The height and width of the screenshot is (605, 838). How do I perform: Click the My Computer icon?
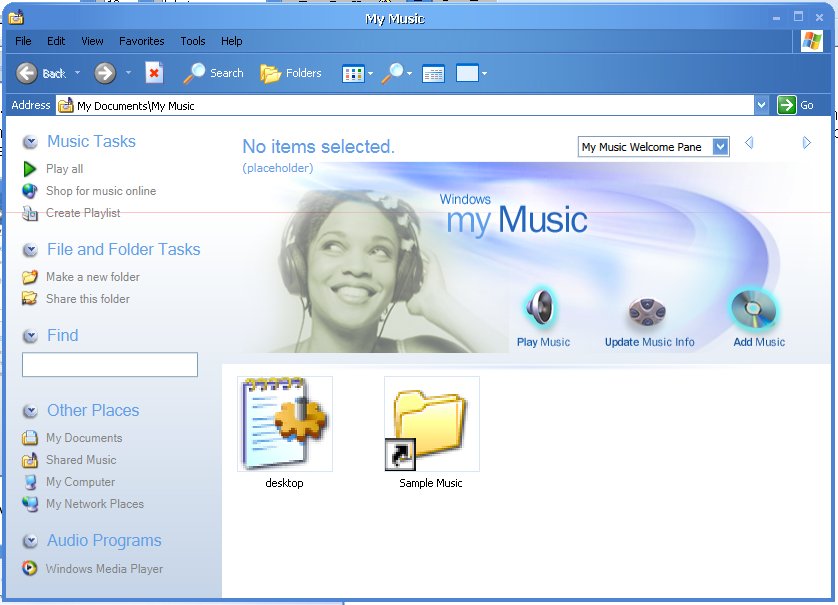30,482
